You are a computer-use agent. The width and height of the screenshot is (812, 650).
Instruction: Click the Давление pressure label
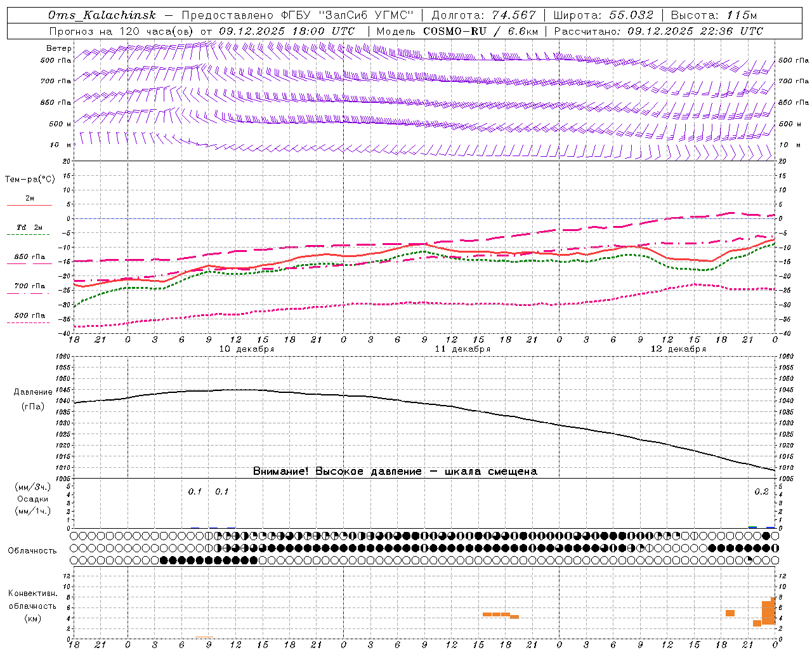coord(32,392)
